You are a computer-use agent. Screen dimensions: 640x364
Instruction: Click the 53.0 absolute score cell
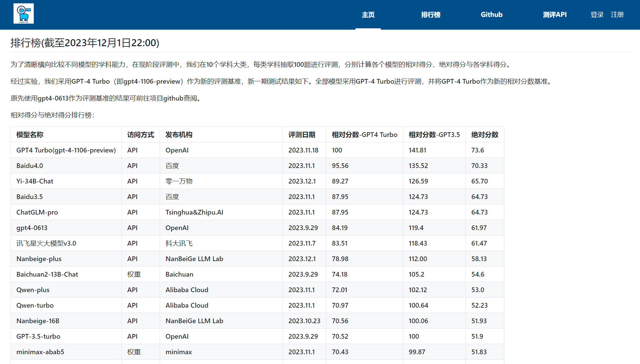[485, 290]
